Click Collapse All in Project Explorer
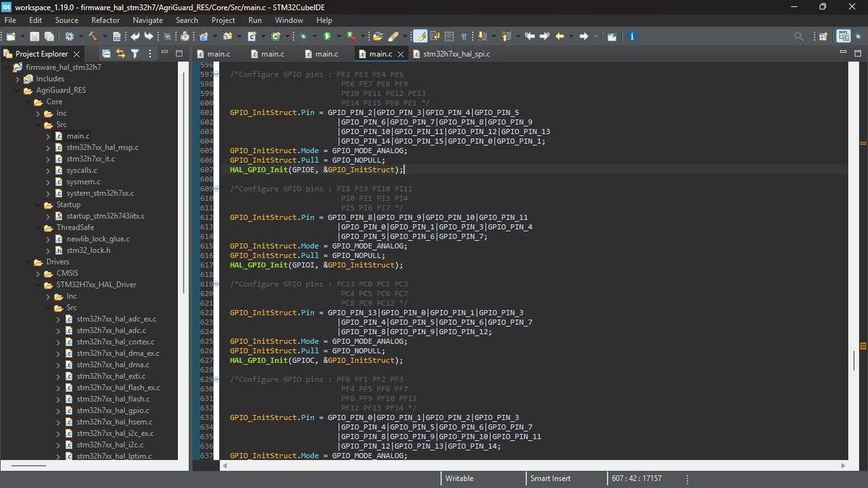 tap(106, 53)
